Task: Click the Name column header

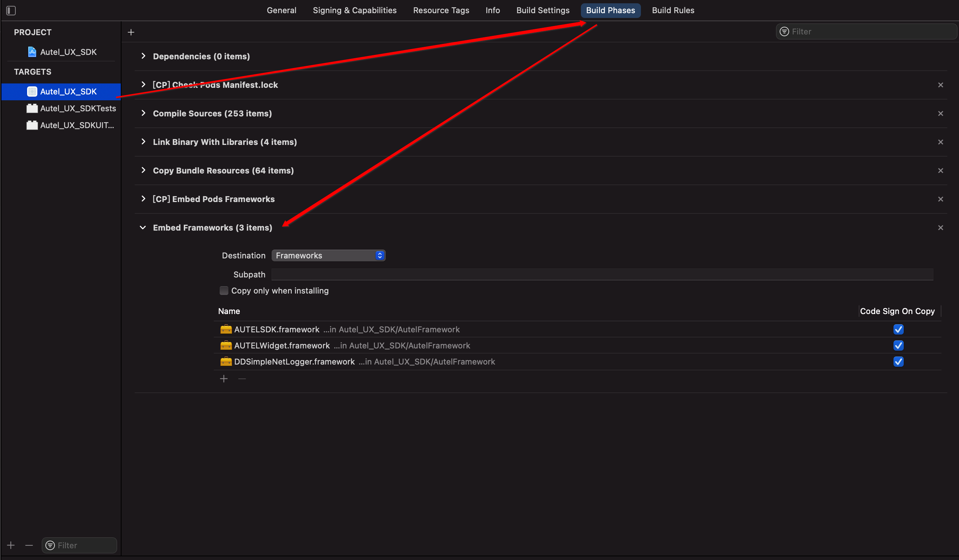Action: (229, 311)
